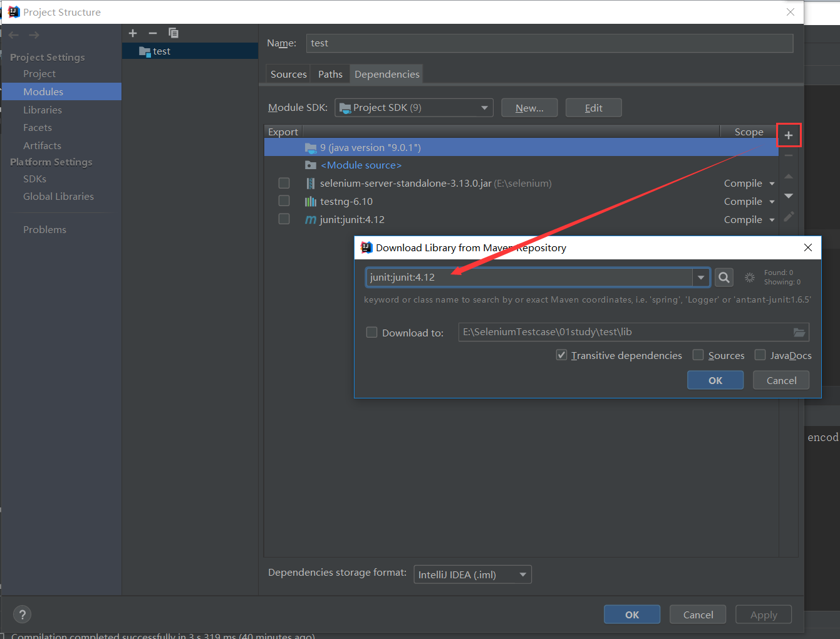Uncheck Transitive dependencies
This screenshot has width=840, height=639.
(561, 355)
